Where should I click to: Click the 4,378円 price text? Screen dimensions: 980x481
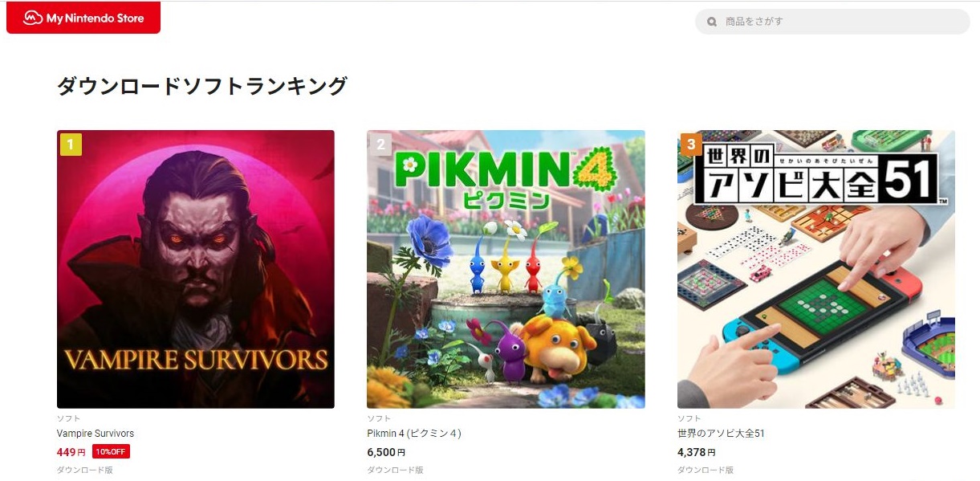tap(697, 452)
